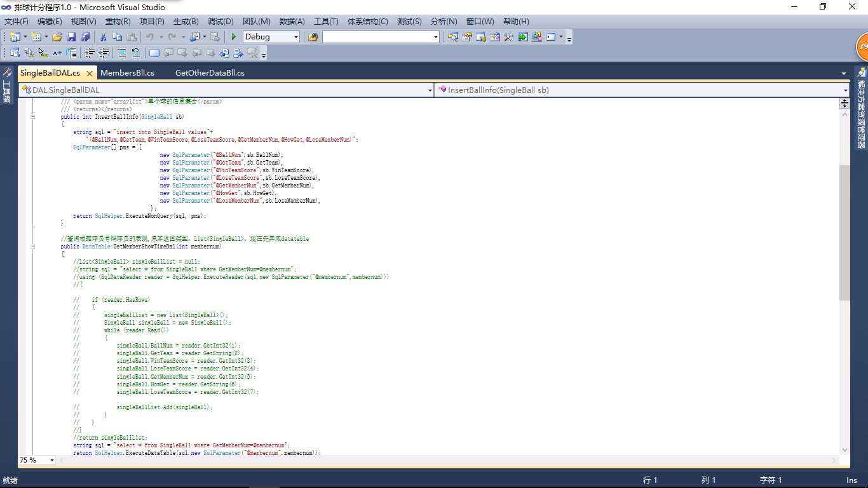Click the Add New Item icon
Viewport: 868px width, 488px height.
[x=36, y=37]
